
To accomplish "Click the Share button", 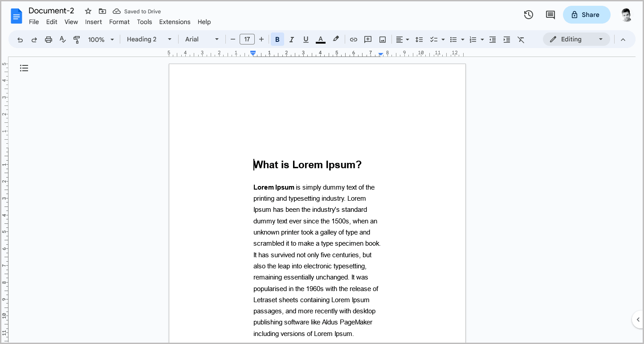I will 587,15.
